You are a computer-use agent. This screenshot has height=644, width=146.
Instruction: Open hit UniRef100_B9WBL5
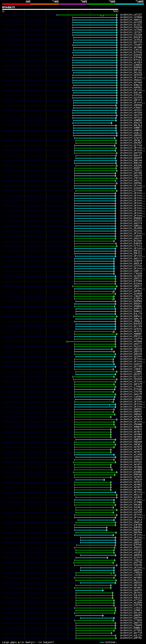point(131,628)
